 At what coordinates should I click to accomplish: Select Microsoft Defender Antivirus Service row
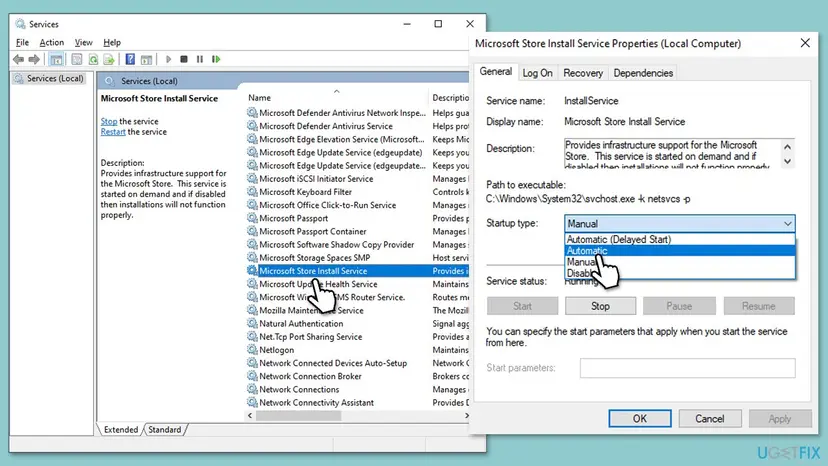click(x=357, y=126)
